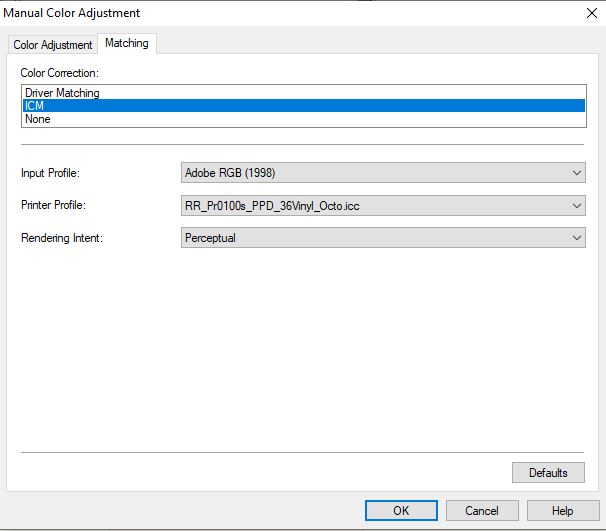
Task: Click the RR_Pr0100s printer profile field
Action: [375, 206]
